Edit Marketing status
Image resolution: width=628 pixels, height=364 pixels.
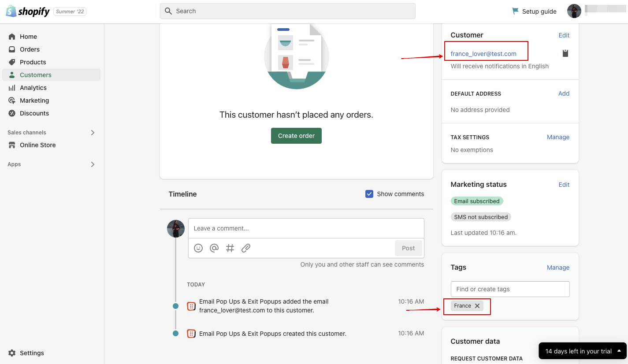(564, 185)
